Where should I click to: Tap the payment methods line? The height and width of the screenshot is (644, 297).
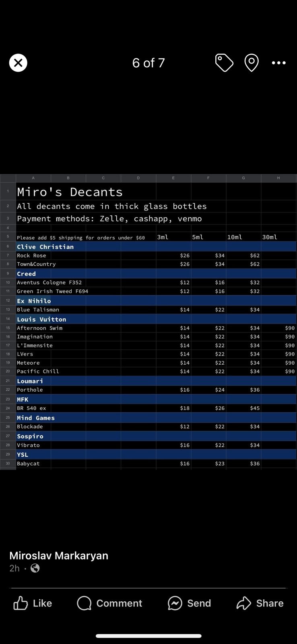(x=109, y=219)
